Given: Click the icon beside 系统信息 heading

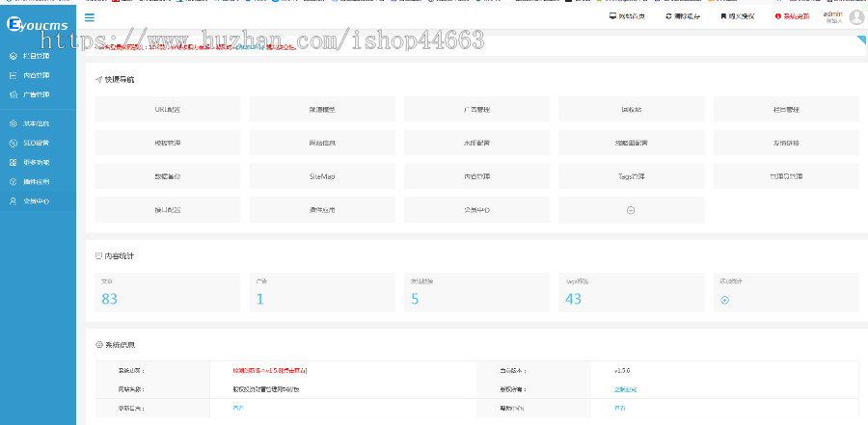Looking at the screenshot, I should tap(99, 345).
